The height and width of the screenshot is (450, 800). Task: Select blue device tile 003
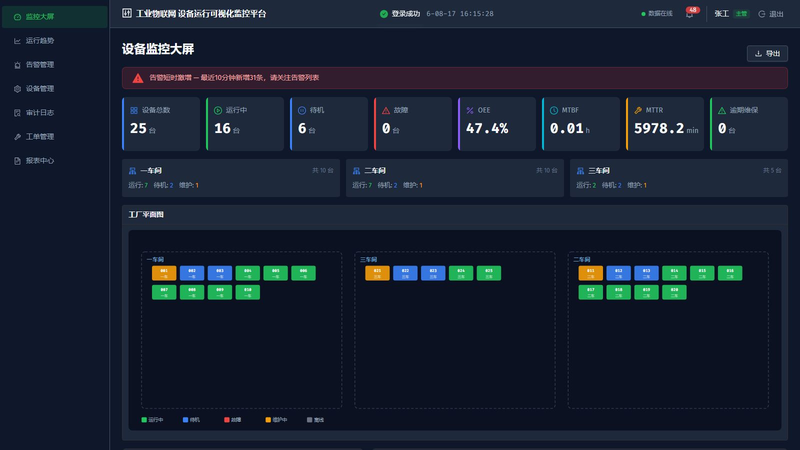click(x=220, y=273)
